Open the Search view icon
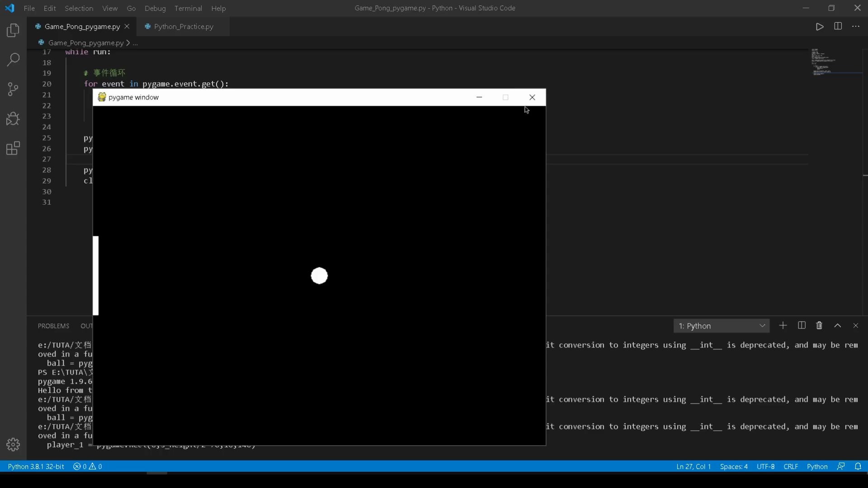The width and height of the screenshot is (868, 488). pos(13,60)
